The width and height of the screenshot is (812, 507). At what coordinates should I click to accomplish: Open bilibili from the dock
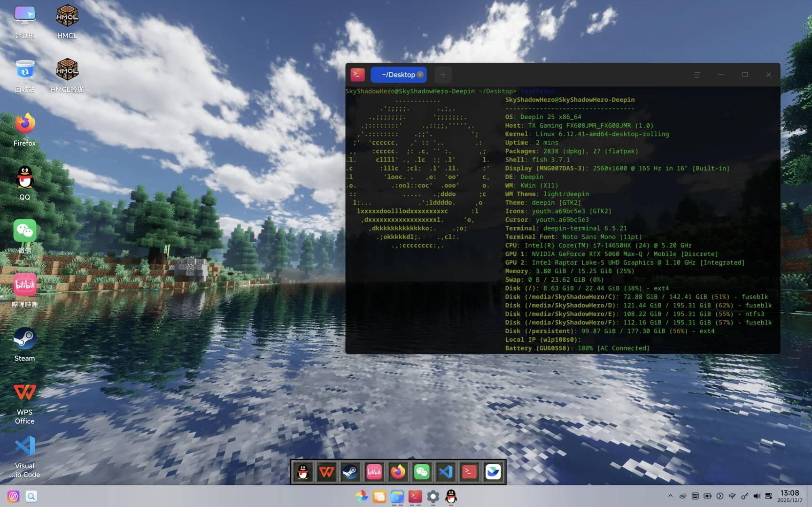(374, 472)
